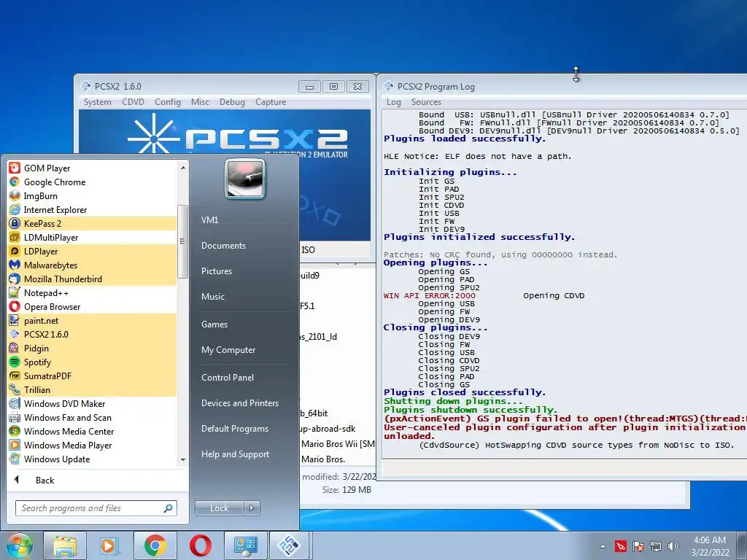
Task: Open the Capture menu in PCSX2
Action: [271, 102]
